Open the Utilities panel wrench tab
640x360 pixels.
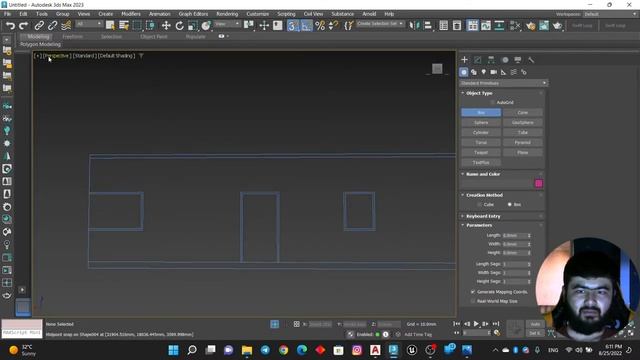tap(531, 60)
